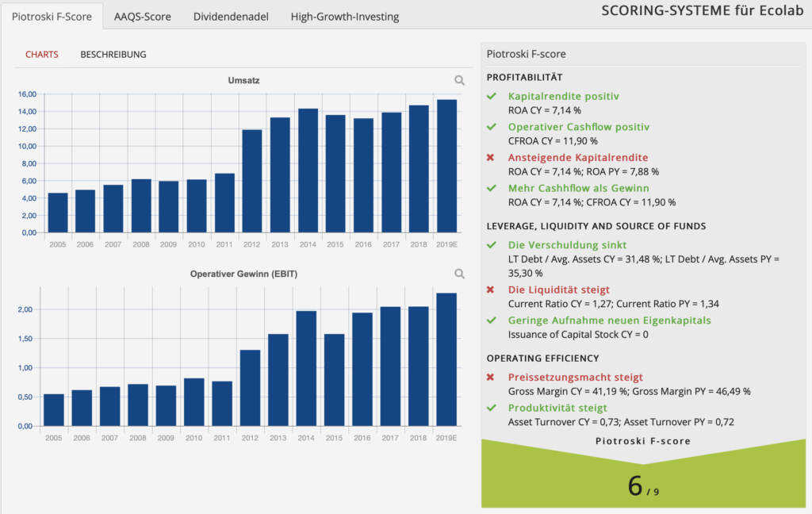Screen dimensions: 812x514
Task: Click the 2012 bar in Umsatz chart
Action: pyautogui.click(x=252, y=181)
